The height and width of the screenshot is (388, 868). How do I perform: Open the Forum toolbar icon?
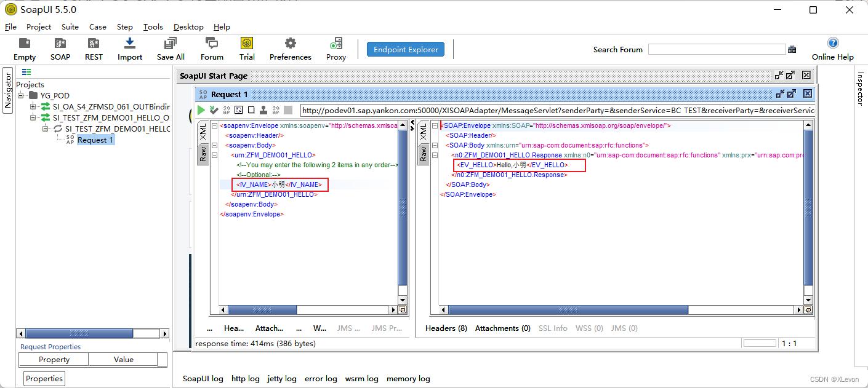(212, 43)
